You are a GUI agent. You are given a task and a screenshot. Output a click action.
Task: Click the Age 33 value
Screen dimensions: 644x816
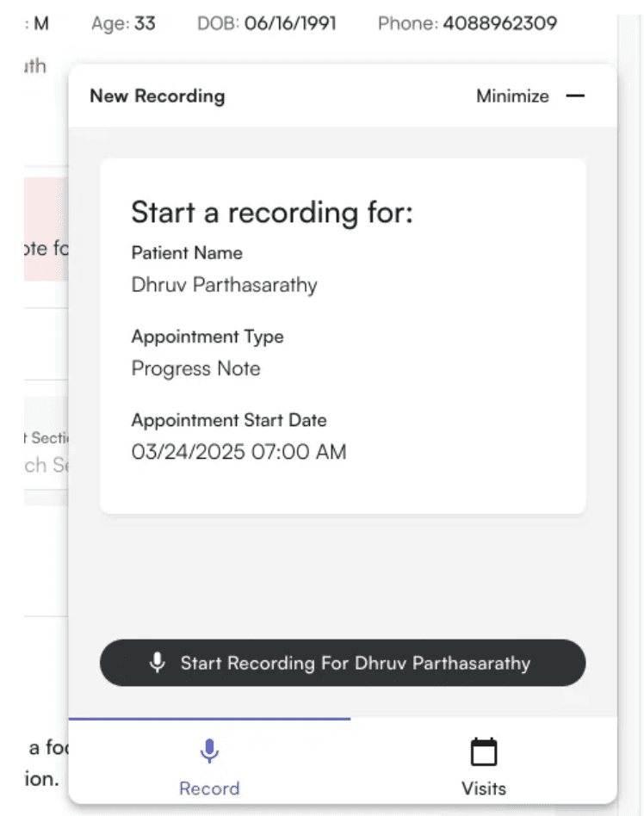(145, 23)
